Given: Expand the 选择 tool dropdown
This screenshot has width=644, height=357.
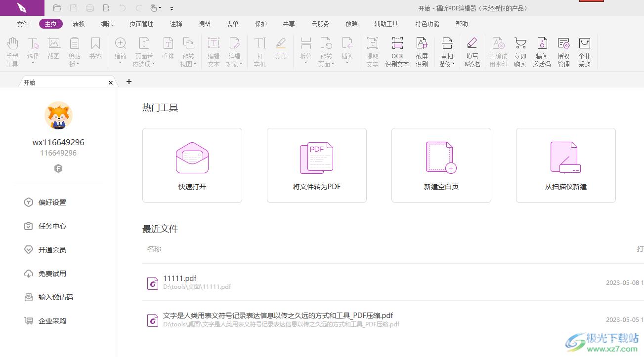Looking at the screenshot, I should (x=33, y=64).
